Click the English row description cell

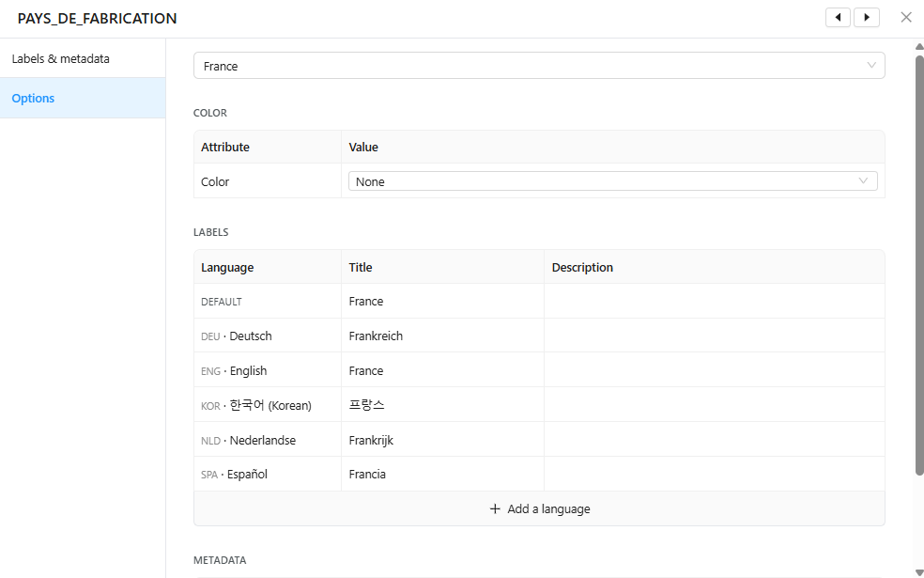tap(715, 370)
